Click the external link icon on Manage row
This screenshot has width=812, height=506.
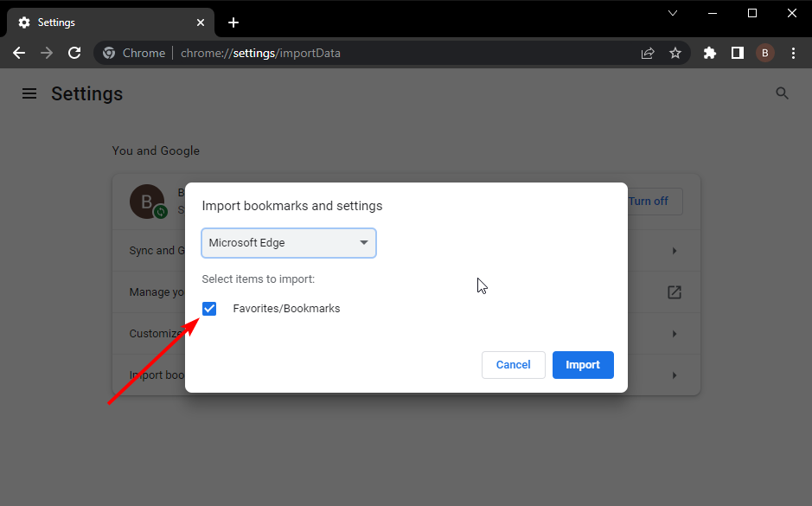pos(675,292)
